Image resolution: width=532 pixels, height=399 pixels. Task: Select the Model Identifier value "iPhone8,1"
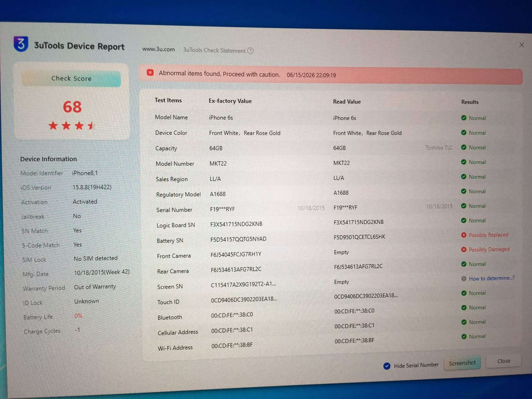tap(85, 173)
